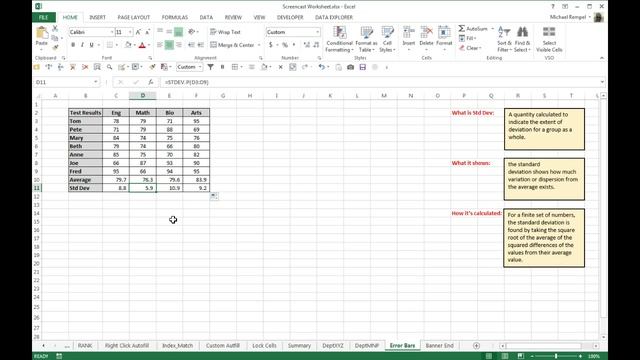The width and height of the screenshot is (640, 360).
Task: Add a new sheet with plus button
Action: 476,346
